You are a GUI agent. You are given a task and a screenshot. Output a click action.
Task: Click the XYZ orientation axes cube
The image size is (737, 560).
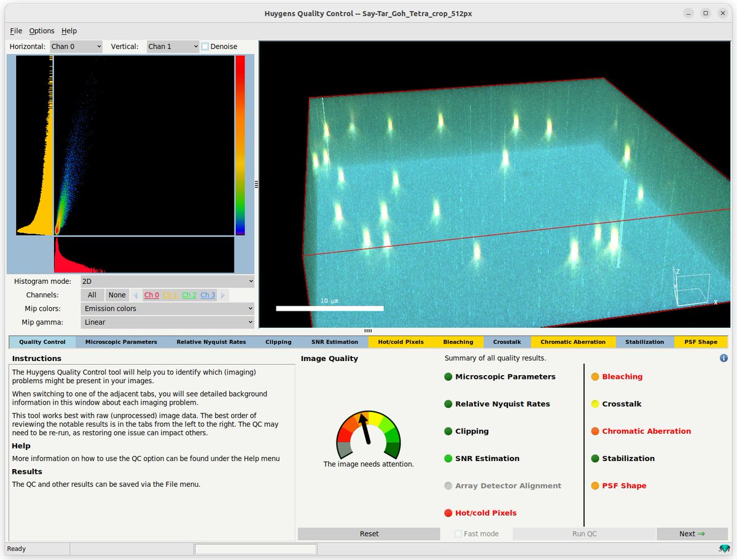(x=694, y=289)
